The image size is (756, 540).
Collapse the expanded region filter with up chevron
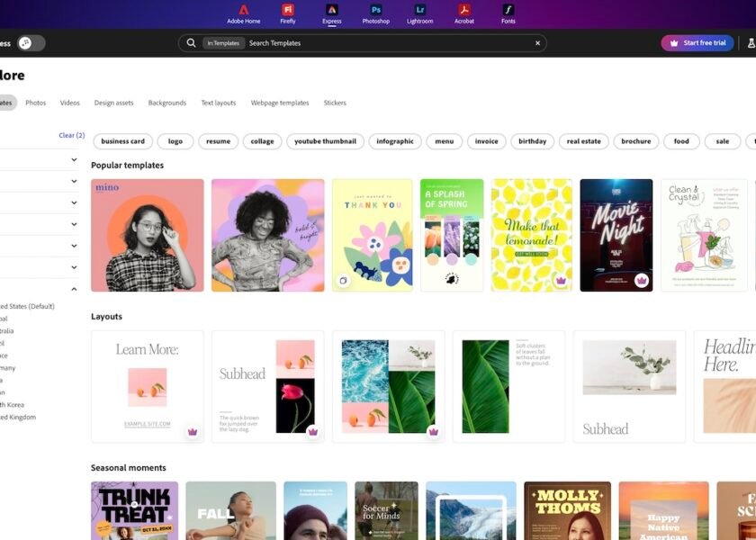pos(74,289)
